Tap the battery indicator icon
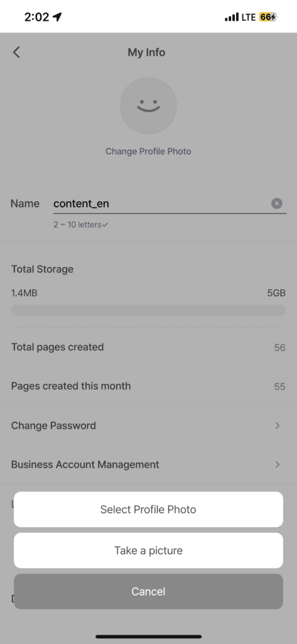 click(269, 17)
